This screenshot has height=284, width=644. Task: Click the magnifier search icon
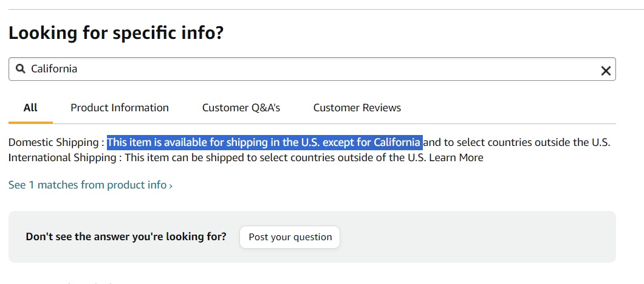pos(20,69)
